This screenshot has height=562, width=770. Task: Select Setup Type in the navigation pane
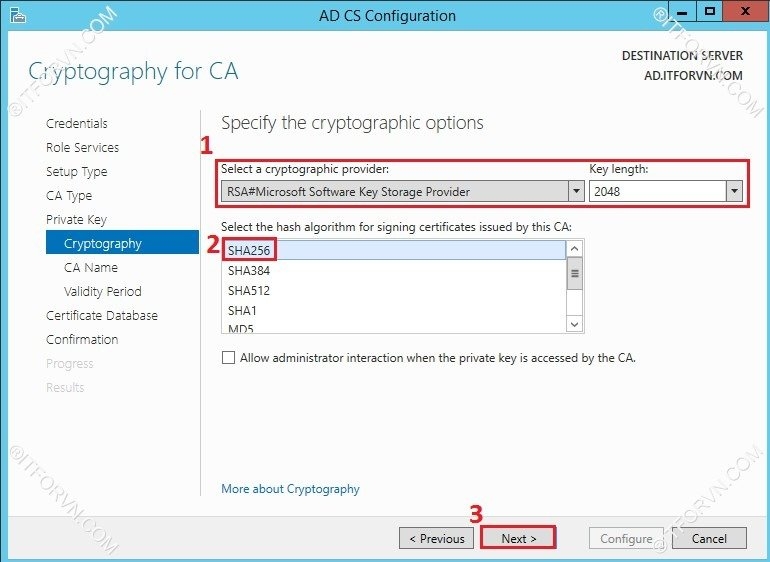(x=76, y=172)
